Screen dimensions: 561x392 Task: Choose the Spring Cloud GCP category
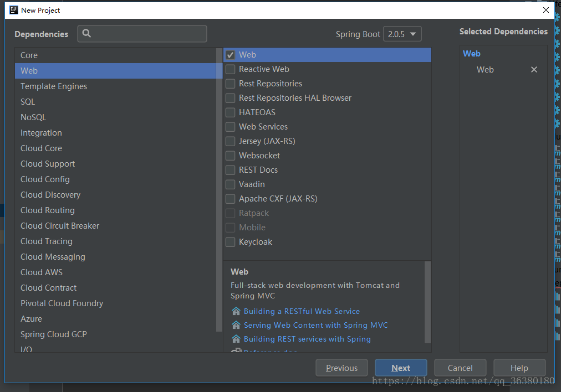click(115, 334)
